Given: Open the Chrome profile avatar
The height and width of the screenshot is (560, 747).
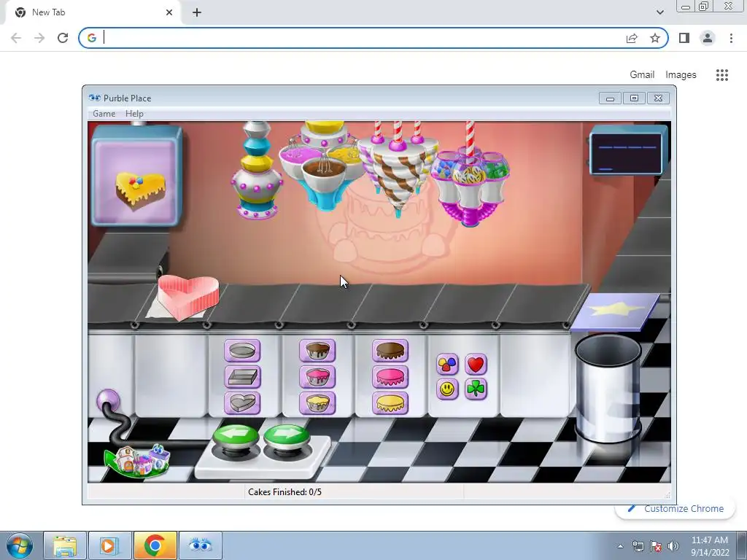Looking at the screenshot, I should [x=708, y=38].
